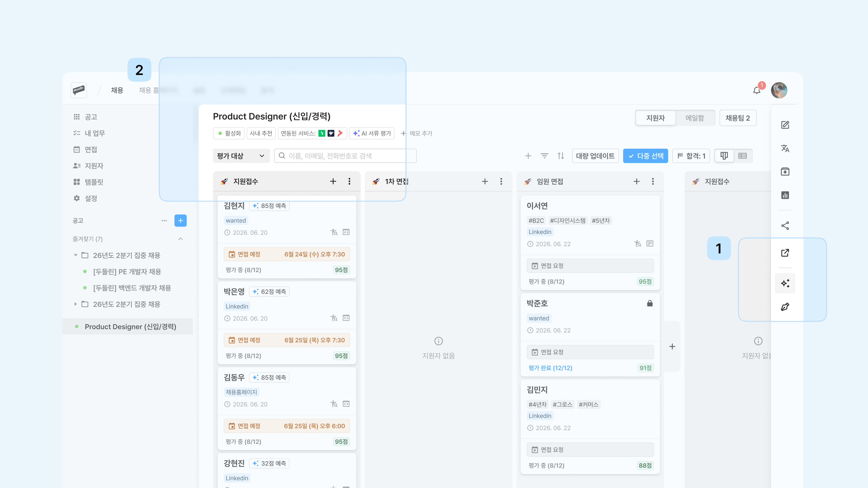The image size is (868, 488).
Task: Click the add plus icon in the toolbar
Action: point(528,156)
